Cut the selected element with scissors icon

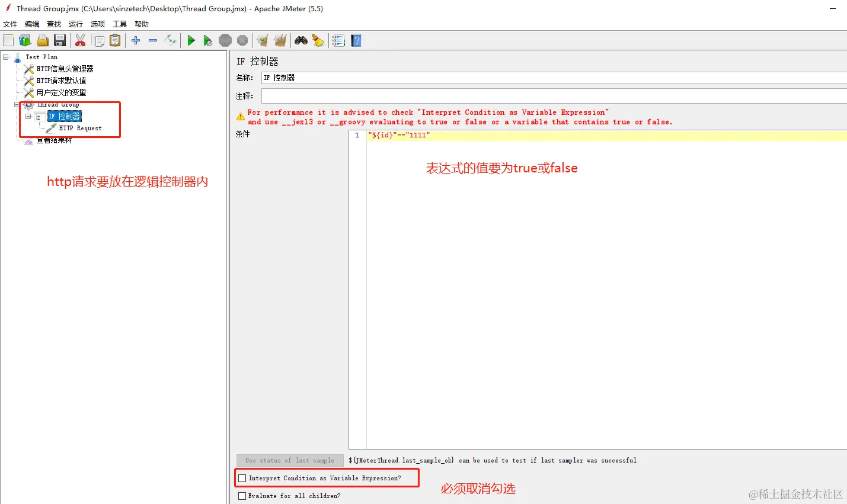(x=81, y=40)
